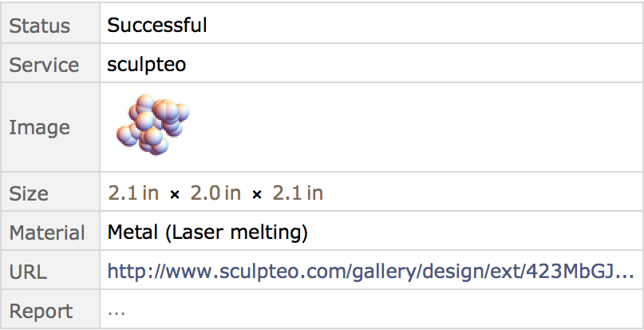644x330 pixels.
Task: Click the 3D spheres model thumbnail
Action: [152, 125]
